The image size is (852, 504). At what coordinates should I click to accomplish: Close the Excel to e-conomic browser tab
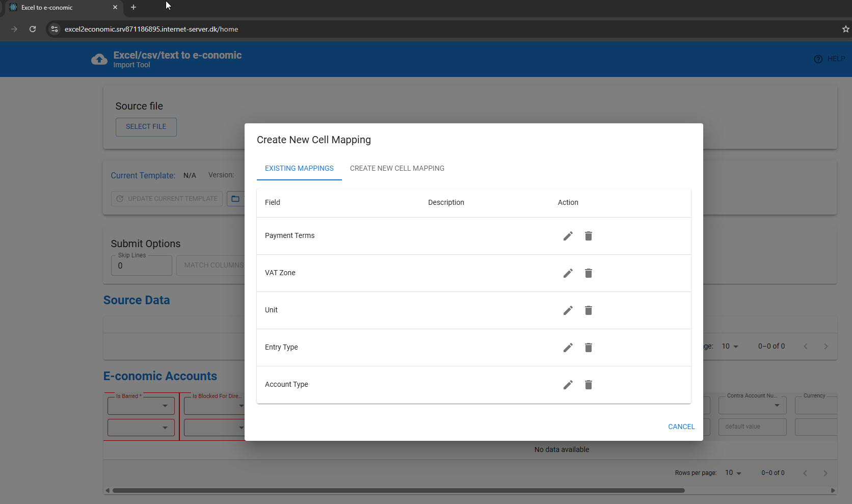[115, 8]
